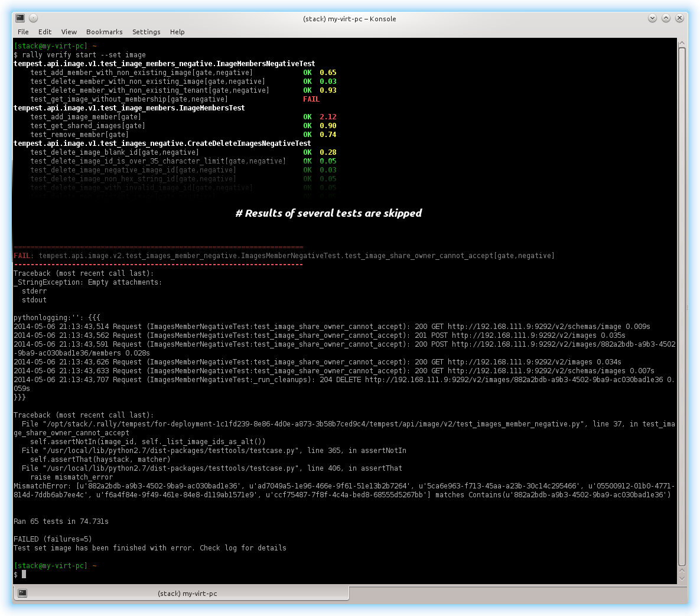Click 'test_delete_member_with_non_existing_tenant' test line
The height and width of the screenshot is (616, 700).
pyautogui.click(x=149, y=90)
